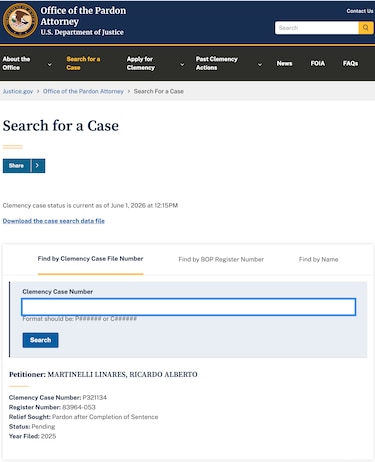Image resolution: width=375 pixels, height=462 pixels.
Task: Click Office of the Pardon Attorney breadcrumb
Action: [x=83, y=91]
